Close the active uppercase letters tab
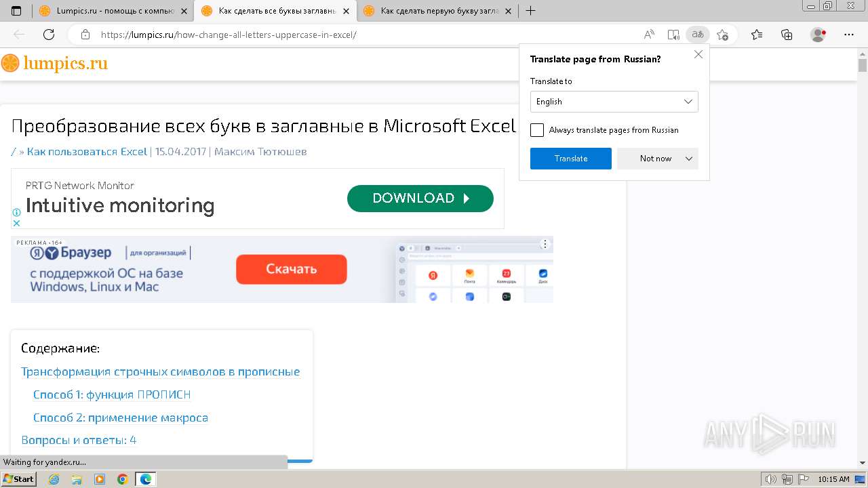The image size is (868, 488). tap(347, 11)
